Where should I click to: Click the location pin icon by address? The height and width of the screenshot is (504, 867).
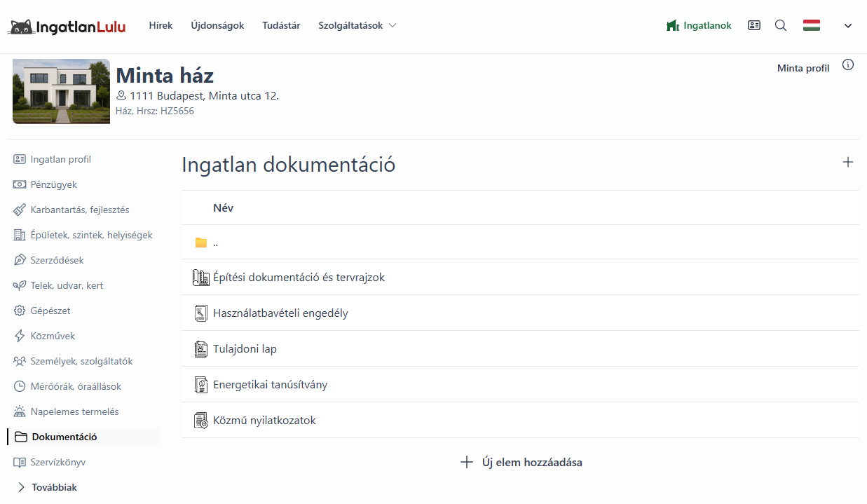click(121, 95)
